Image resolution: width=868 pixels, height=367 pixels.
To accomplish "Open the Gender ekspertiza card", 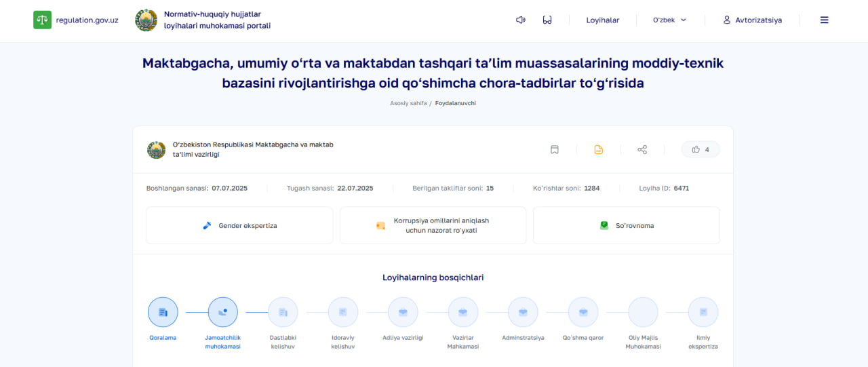I will pyautogui.click(x=239, y=225).
